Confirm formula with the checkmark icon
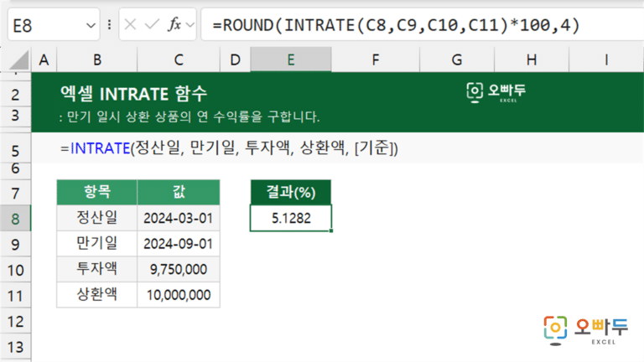644x362 pixels. 152,24
